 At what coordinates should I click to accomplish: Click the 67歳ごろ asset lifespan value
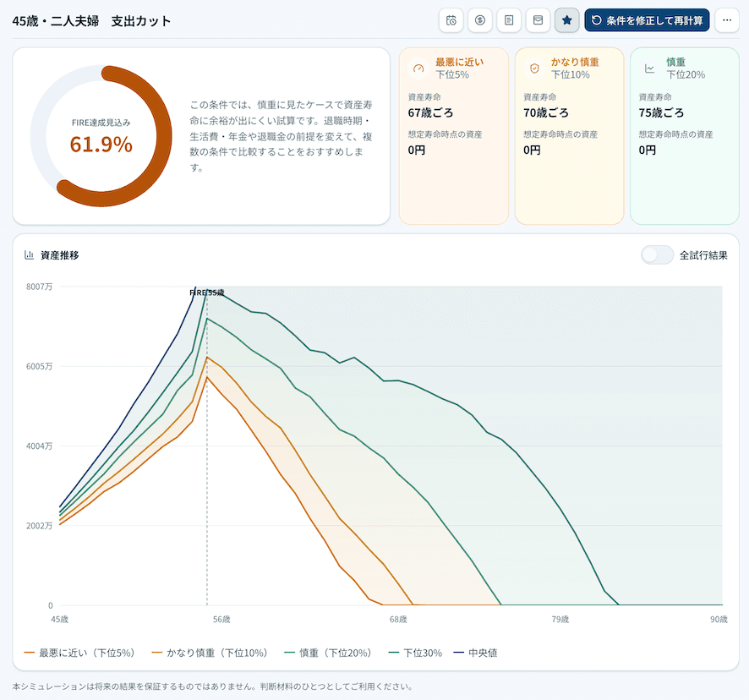pos(430,112)
